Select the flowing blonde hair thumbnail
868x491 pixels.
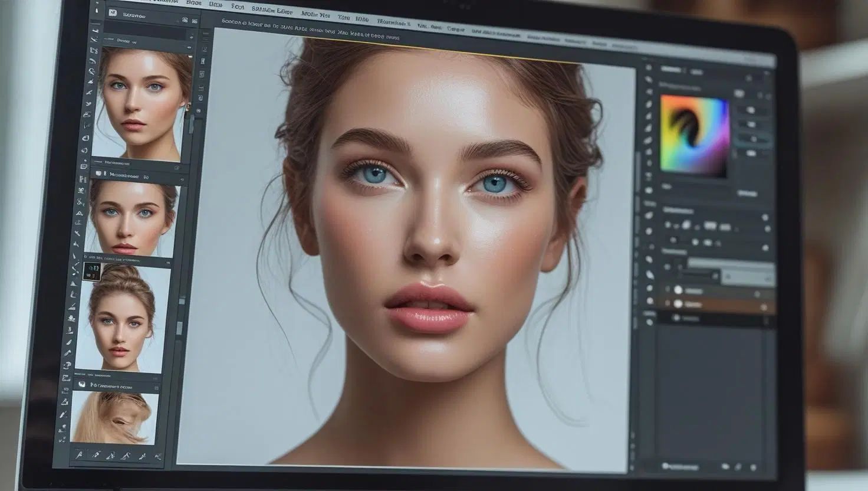[x=114, y=417]
